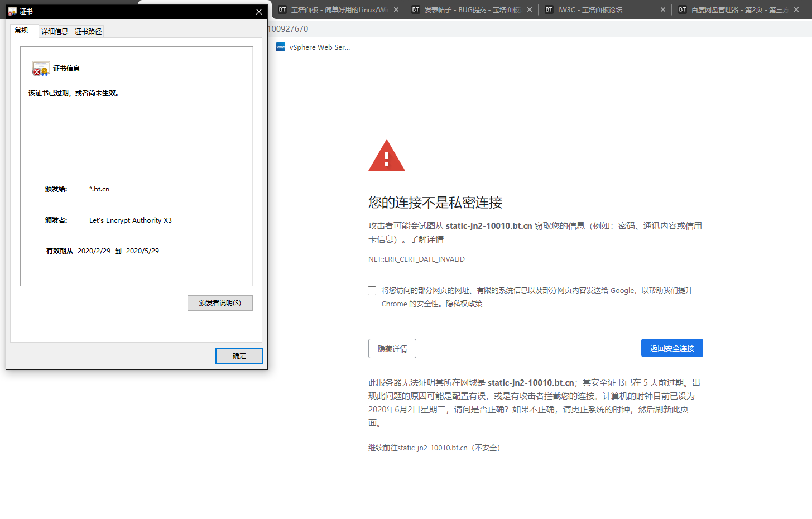Open the underlined 将您访问的部分网页的网址 link
The width and height of the screenshot is (812, 519).
(x=488, y=290)
